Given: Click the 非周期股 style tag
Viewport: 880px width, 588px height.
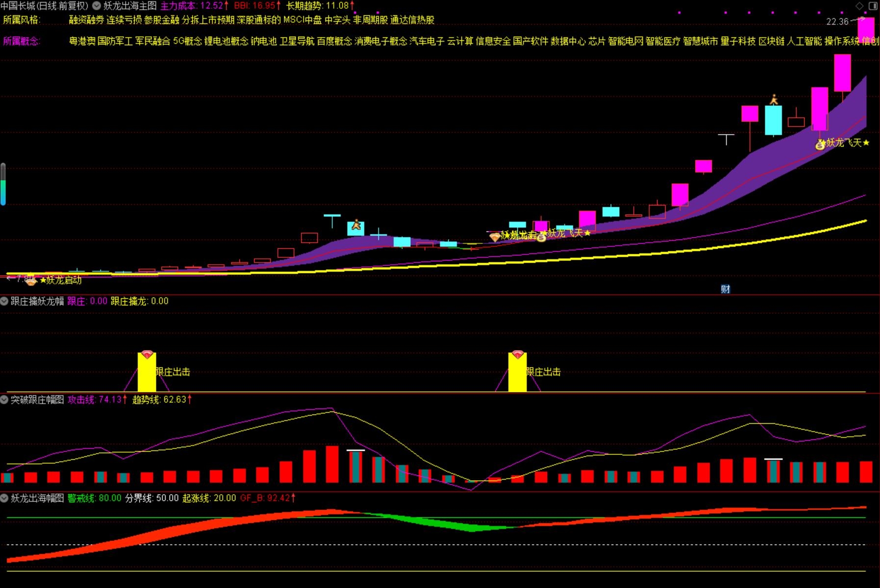Looking at the screenshot, I should (371, 20).
